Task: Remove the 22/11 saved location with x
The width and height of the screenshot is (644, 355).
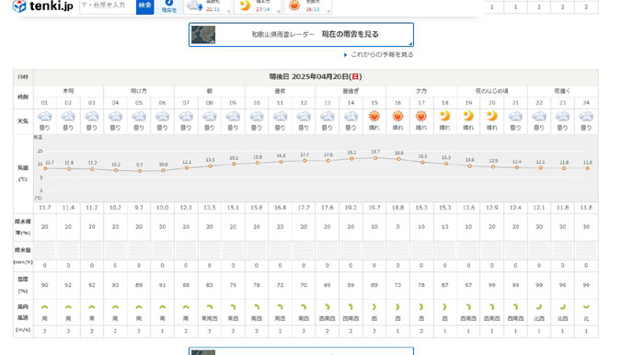Action: (x=229, y=11)
